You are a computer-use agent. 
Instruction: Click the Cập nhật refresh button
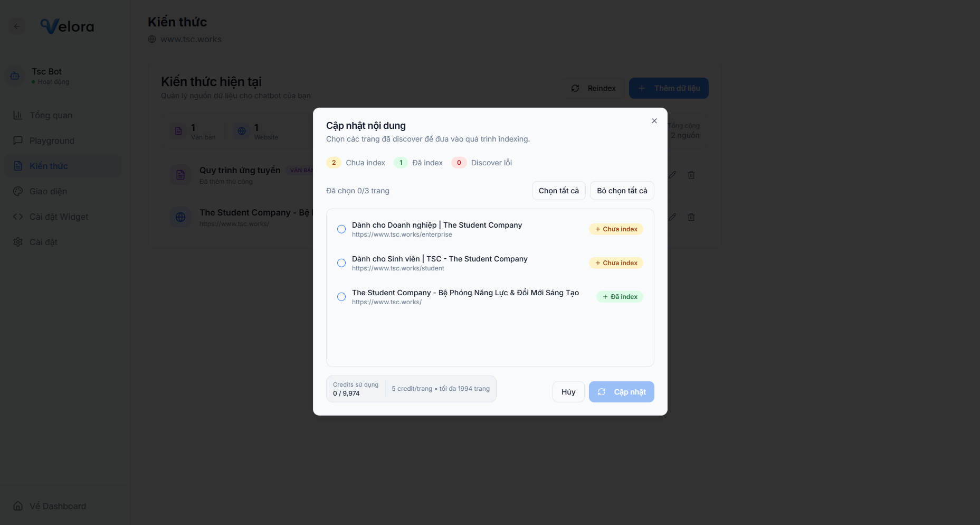click(621, 392)
